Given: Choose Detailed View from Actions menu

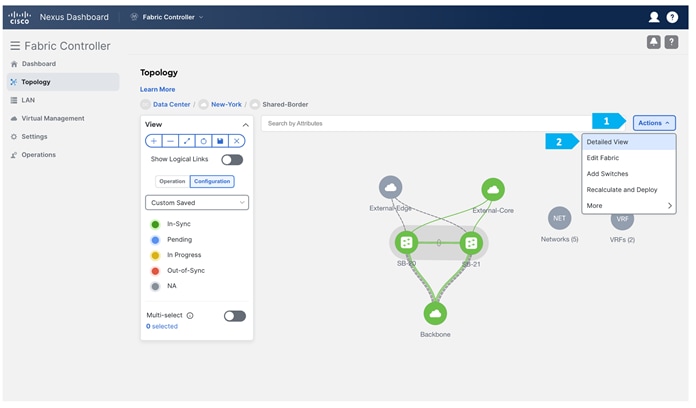Looking at the screenshot, I should [629, 142].
